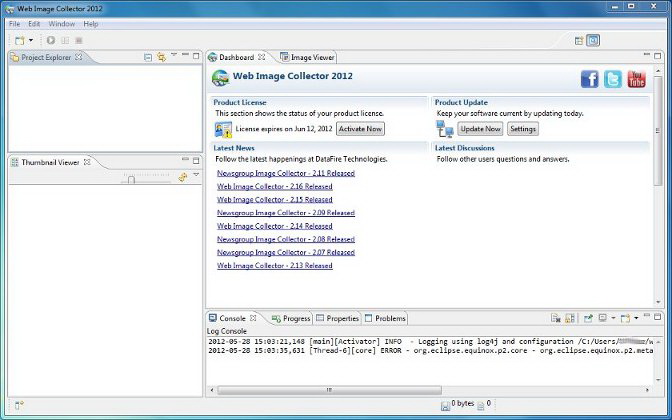672x420 pixels.
Task: Click the disk icon beside '0 bytes'
Action: [445, 405]
